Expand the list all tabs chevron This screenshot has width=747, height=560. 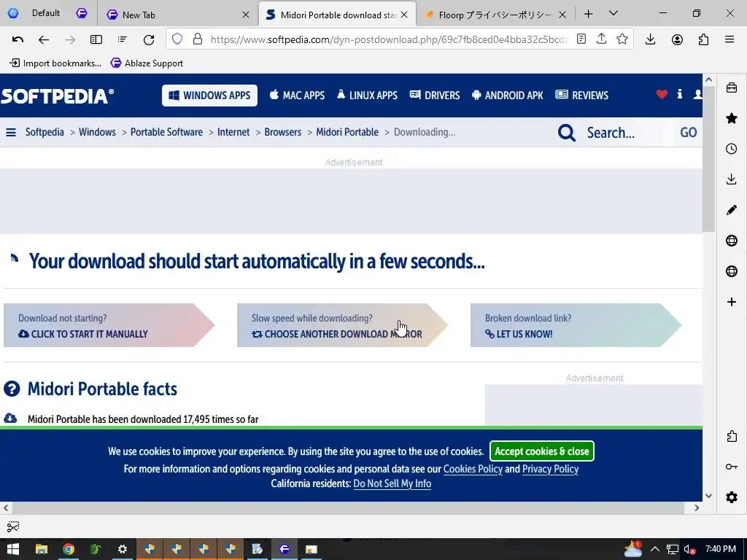pyautogui.click(x=614, y=13)
